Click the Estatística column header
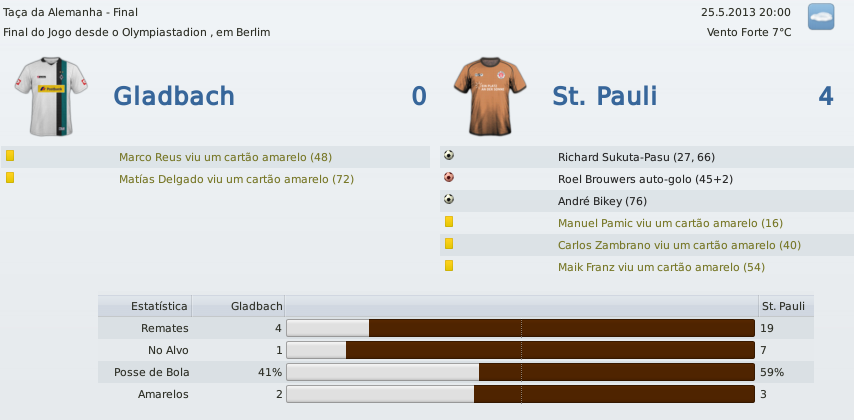854x420 pixels. (x=159, y=305)
